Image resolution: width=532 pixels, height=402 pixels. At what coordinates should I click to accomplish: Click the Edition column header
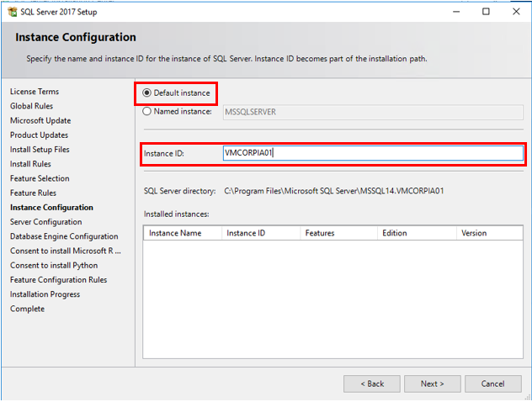coord(395,233)
